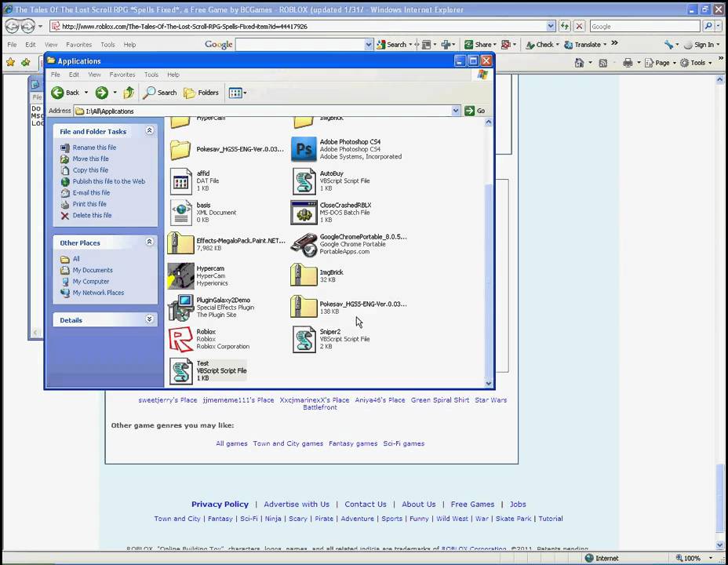
Task: Click the IE Stop button
Action: [x=579, y=27]
